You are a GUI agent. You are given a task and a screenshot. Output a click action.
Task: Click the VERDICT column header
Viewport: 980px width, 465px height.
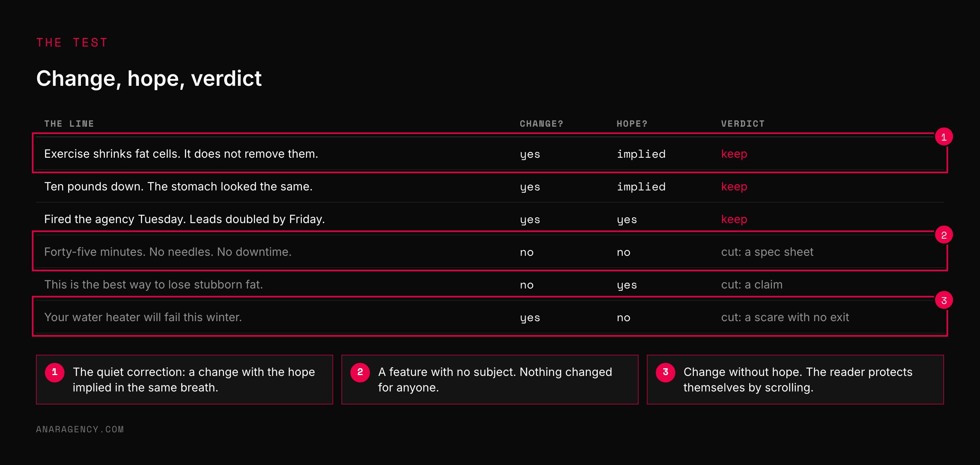click(743, 124)
